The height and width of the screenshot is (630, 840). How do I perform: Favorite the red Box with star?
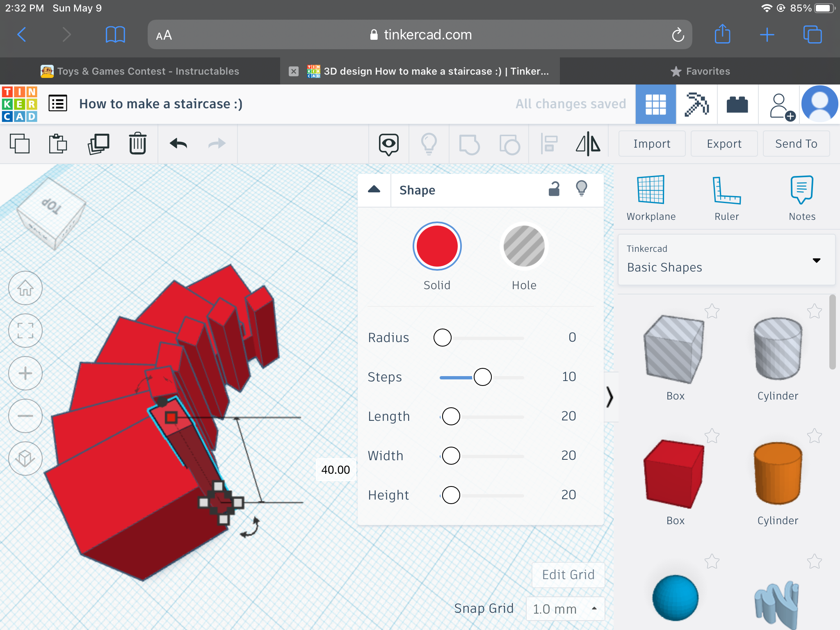pyautogui.click(x=712, y=436)
